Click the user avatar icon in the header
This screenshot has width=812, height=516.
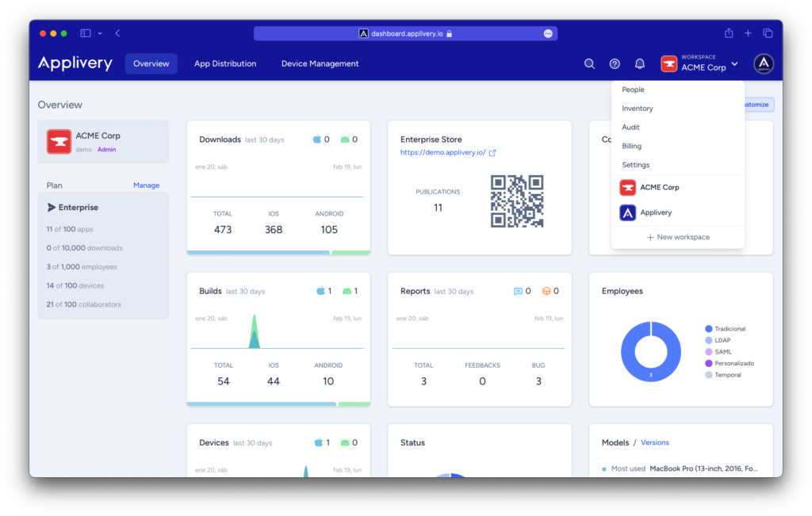click(x=764, y=63)
